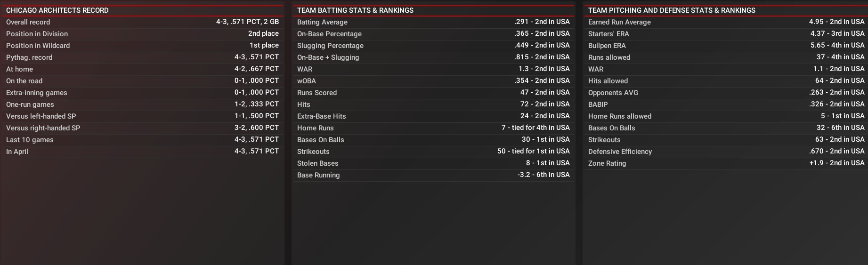Select the Overall record row
Image resolution: width=868 pixels, height=265 pixels.
(142, 22)
